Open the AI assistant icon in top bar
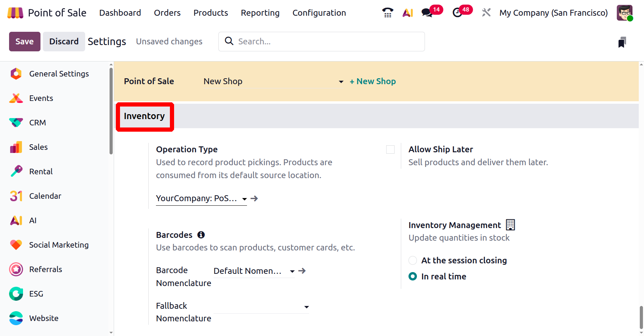The width and height of the screenshot is (644, 336). pos(407,13)
